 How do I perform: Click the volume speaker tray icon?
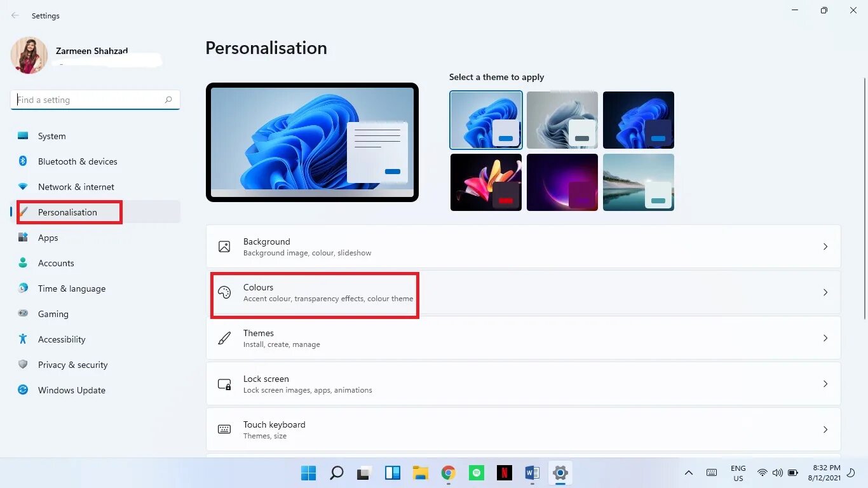click(777, 473)
